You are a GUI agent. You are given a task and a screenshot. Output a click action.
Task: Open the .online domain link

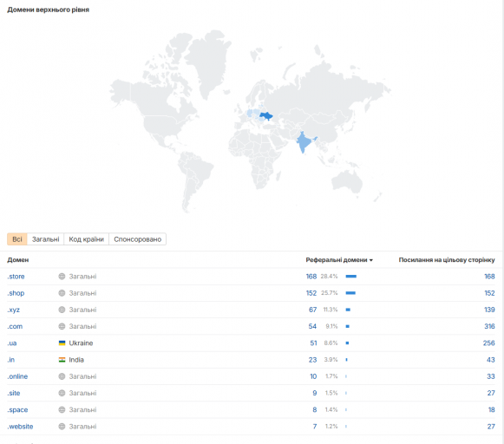point(17,376)
